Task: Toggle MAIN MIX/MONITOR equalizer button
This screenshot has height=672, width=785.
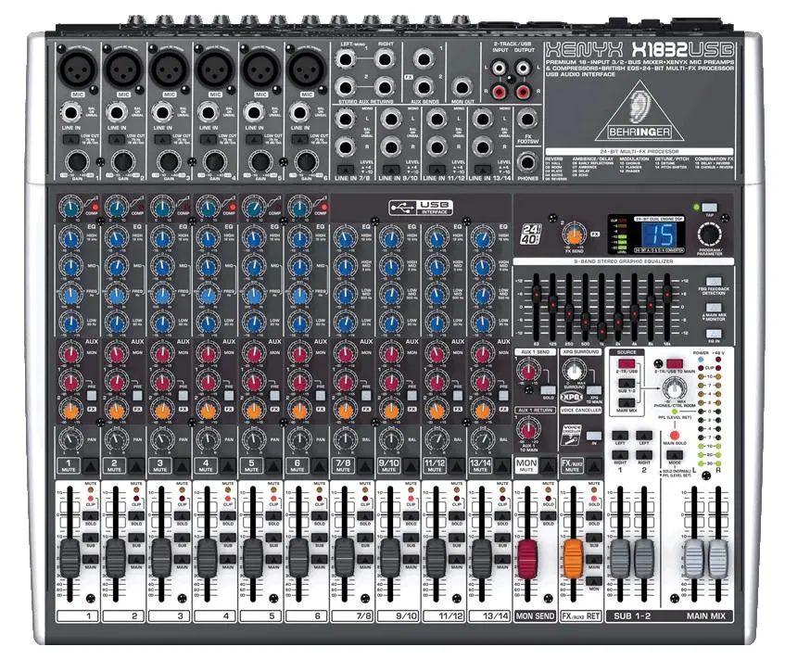Action: click(714, 308)
